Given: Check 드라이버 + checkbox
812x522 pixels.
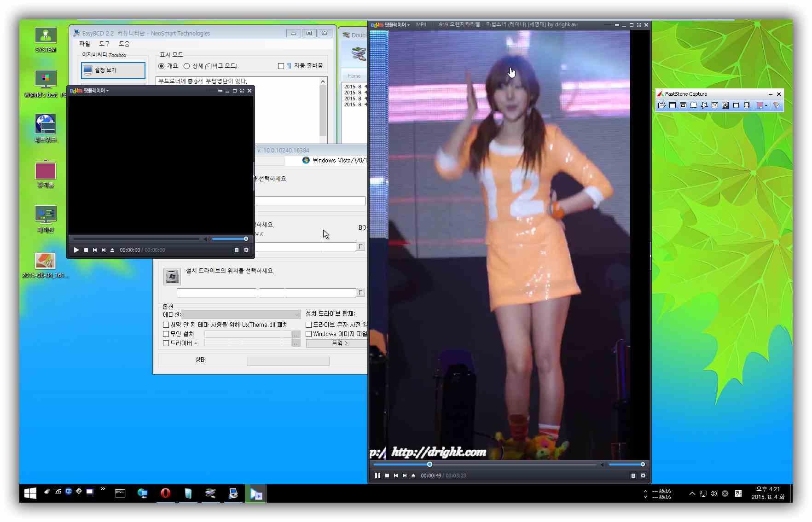Looking at the screenshot, I should click(x=166, y=343).
